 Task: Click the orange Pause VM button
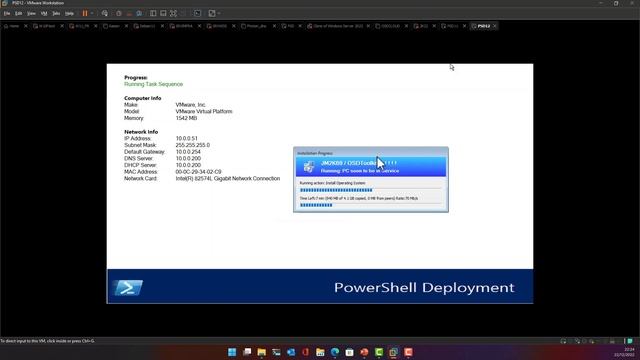(x=85, y=13)
